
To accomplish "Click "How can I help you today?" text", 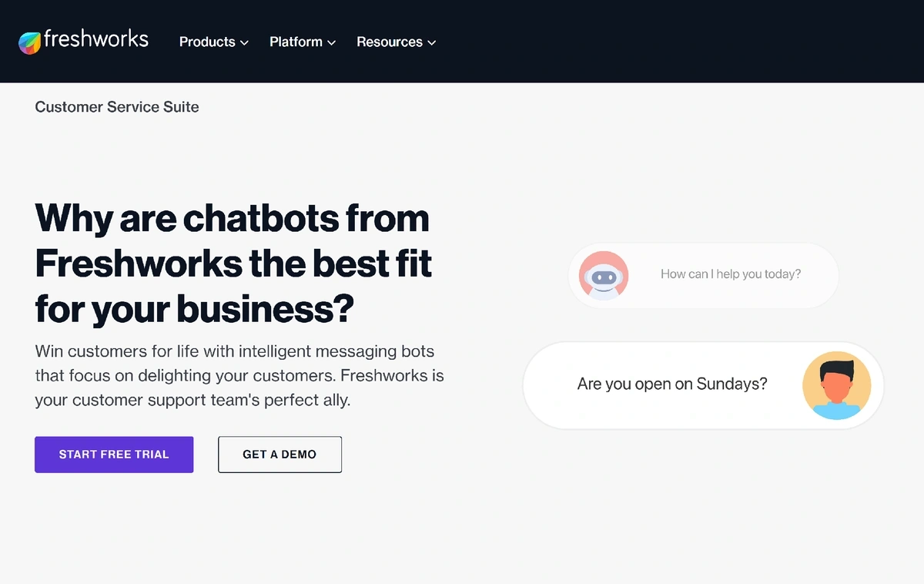I will [x=731, y=274].
